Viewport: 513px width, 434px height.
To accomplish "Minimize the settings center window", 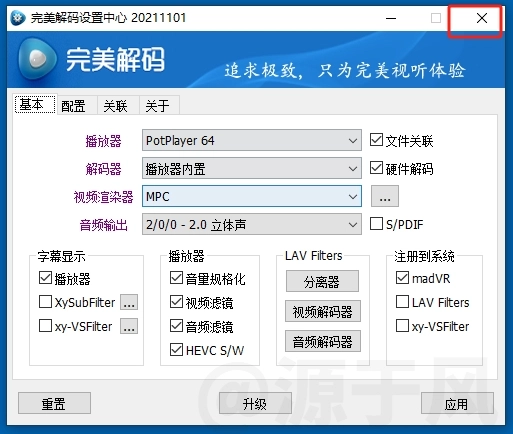I will (391, 18).
